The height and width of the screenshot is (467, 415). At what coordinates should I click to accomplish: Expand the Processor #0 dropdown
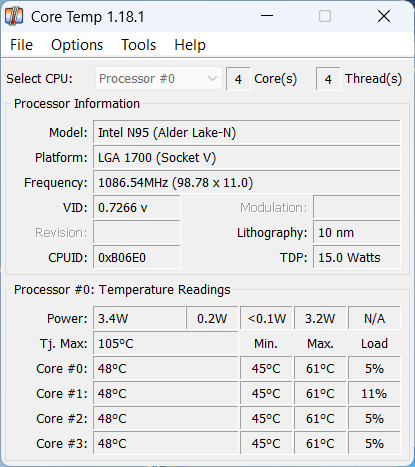(x=159, y=79)
